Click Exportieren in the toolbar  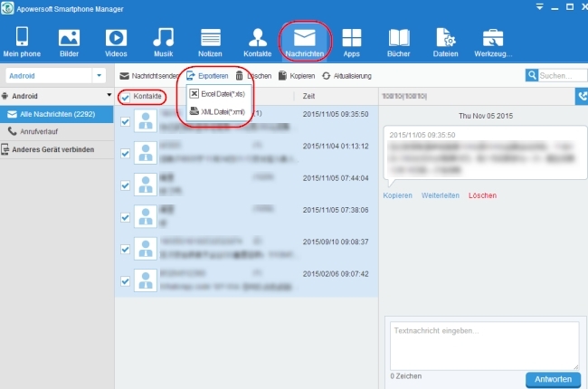click(x=207, y=76)
